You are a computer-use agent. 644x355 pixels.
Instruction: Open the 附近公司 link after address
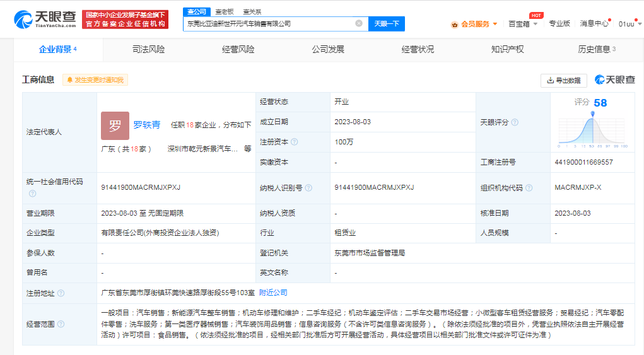[x=273, y=293]
